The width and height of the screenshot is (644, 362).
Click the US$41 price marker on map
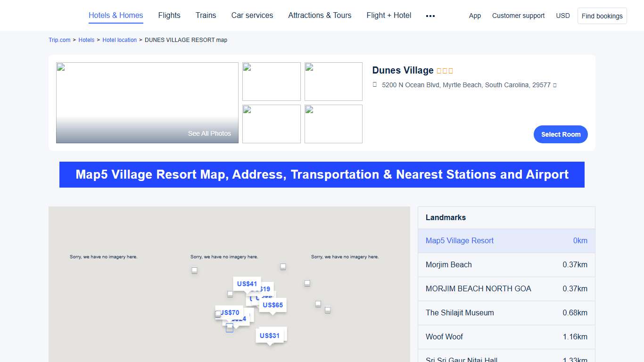pyautogui.click(x=247, y=284)
